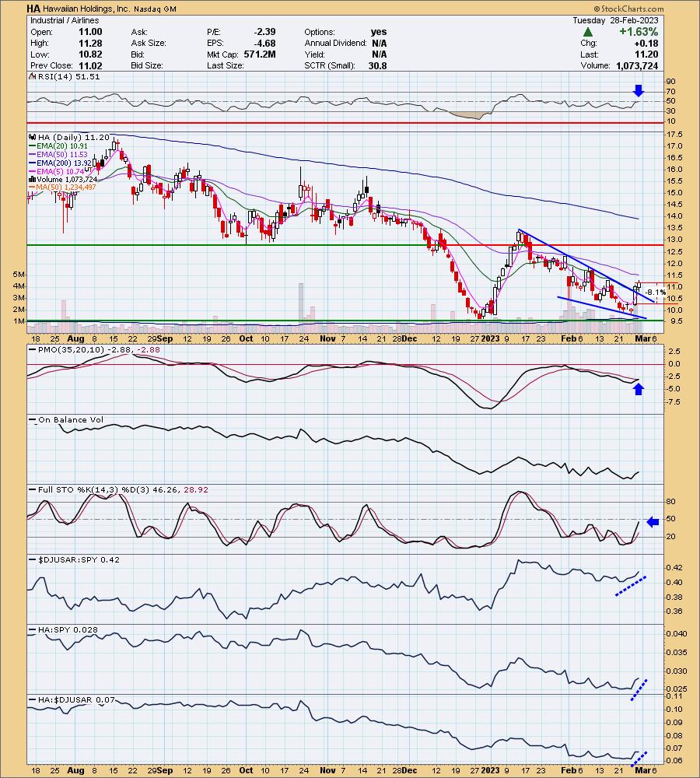The height and width of the screenshot is (778, 700).
Task: Click the HA (Daily) 11.20 legend title
Action: [x=73, y=138]
